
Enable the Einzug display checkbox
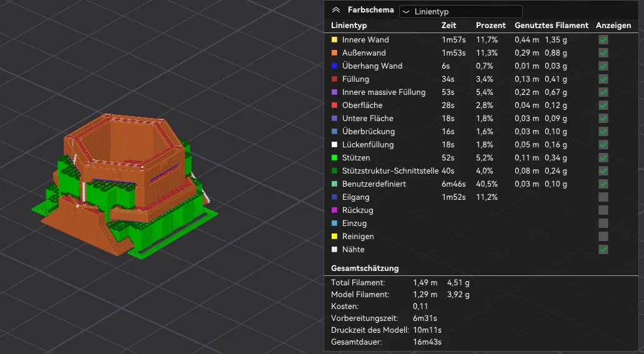603,224
